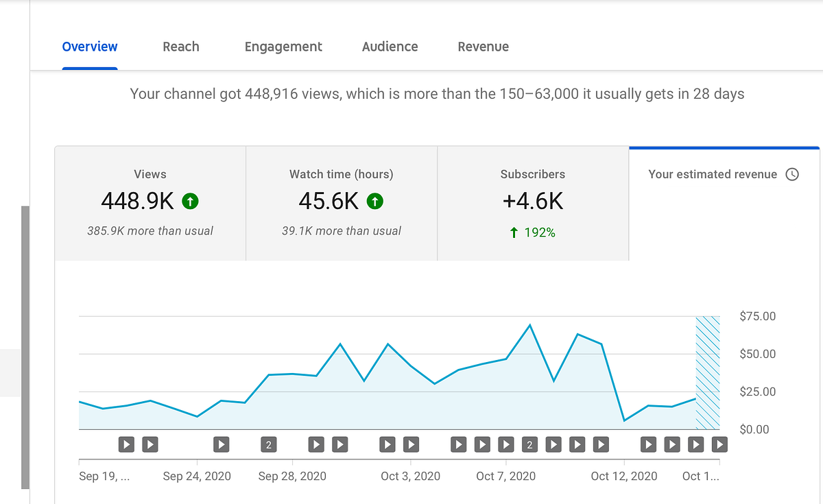Click green up arrow next to 45.6K

(x=374, y=201)
